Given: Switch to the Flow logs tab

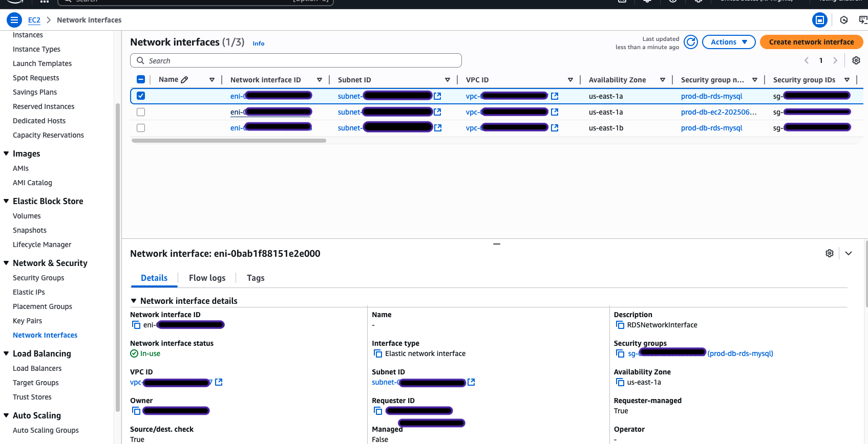Looking at the screenshot, I should [207, 278].
